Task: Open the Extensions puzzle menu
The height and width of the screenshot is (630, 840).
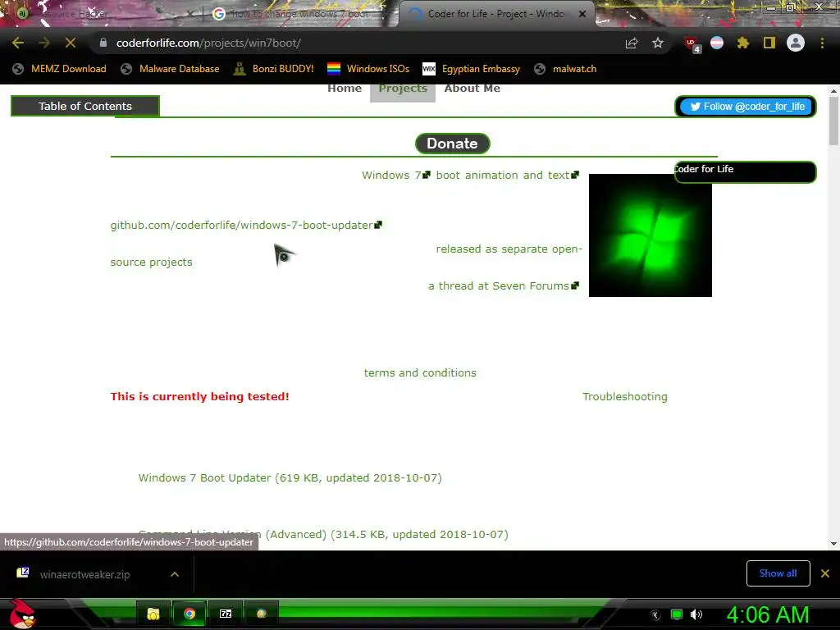Action: pyautogui.click(x=743, y=43)
